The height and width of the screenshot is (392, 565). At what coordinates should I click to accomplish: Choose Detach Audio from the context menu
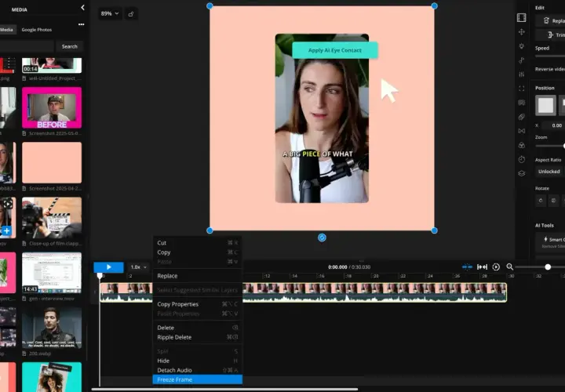(x=198, y=370)
